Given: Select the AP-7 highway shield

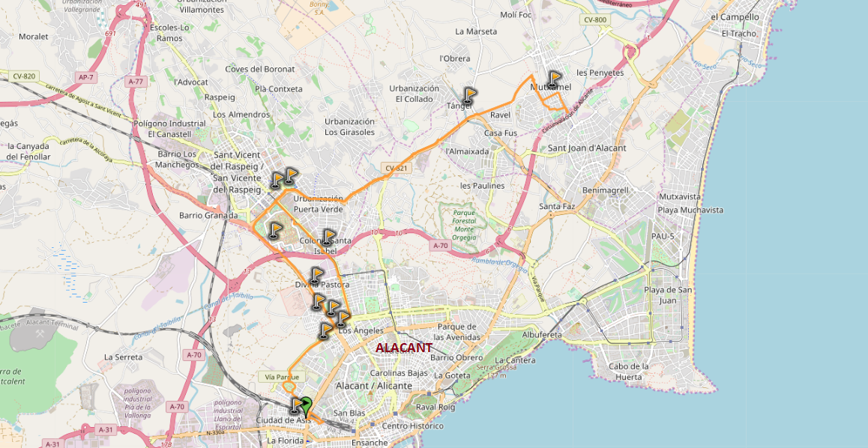Looking at the screenshot, I should (85, 77).
